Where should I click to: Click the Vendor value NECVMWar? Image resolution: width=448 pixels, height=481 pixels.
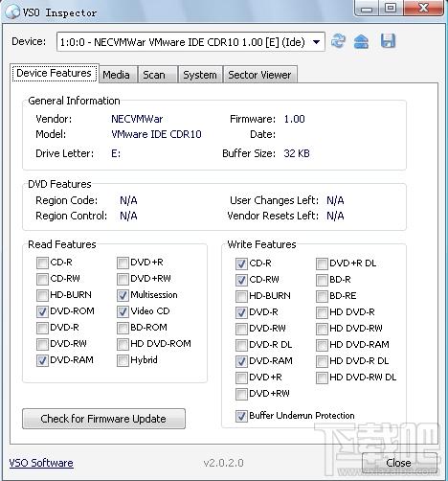[137, 119]
